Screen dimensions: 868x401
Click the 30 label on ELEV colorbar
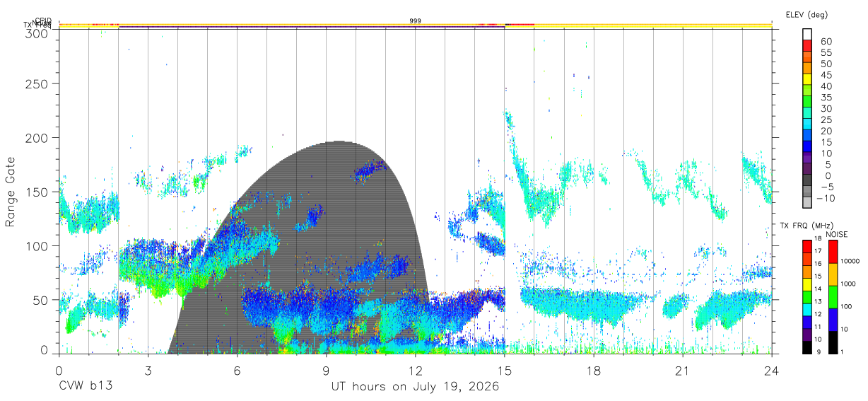click(826, 109)
